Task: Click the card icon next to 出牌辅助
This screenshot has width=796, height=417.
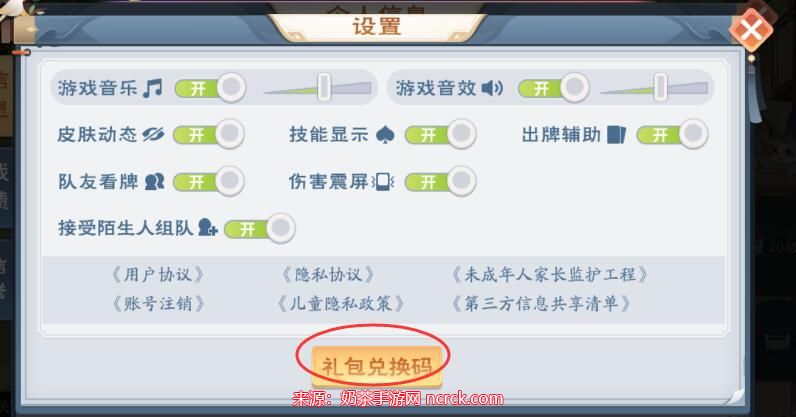Action: [x=616, y=135]
